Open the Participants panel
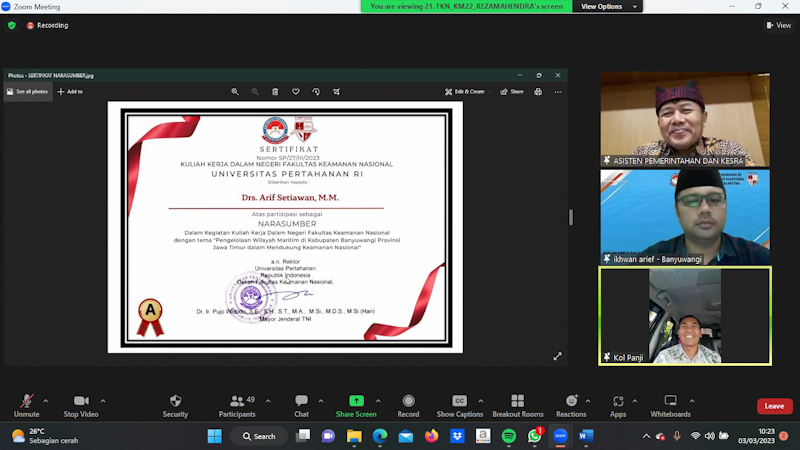Image resolution: width=800 pixels, height=450 pixels. 237,406
